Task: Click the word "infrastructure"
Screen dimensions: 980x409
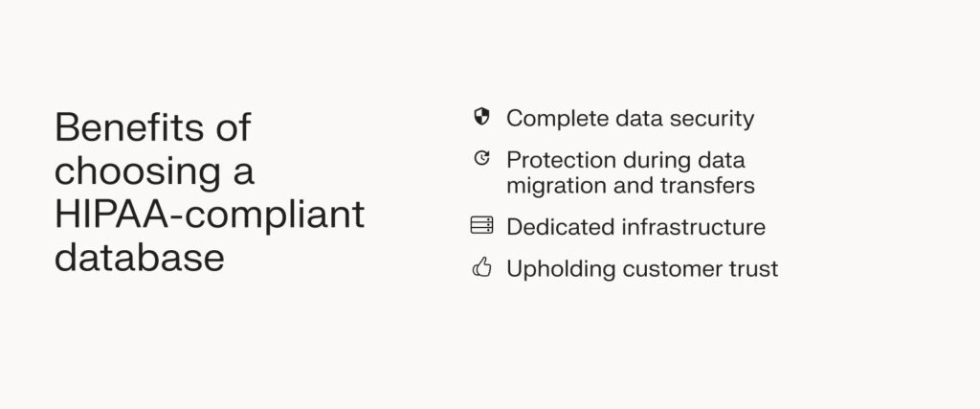Action: pyautogui.click(x=691, y=227)
